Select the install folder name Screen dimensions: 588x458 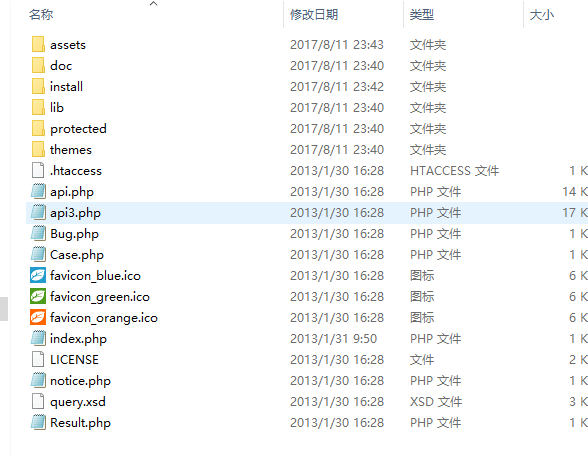point(66,87)
